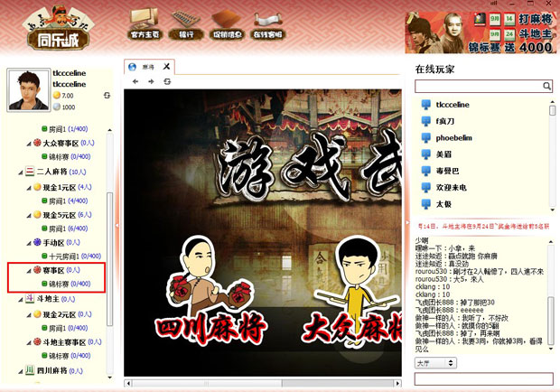
Task: Select player 欢迎来电 in the list
Action: coord(451,188)
